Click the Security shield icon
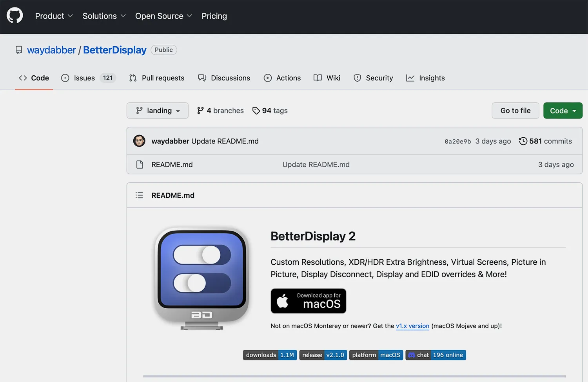 click(357, 78)
